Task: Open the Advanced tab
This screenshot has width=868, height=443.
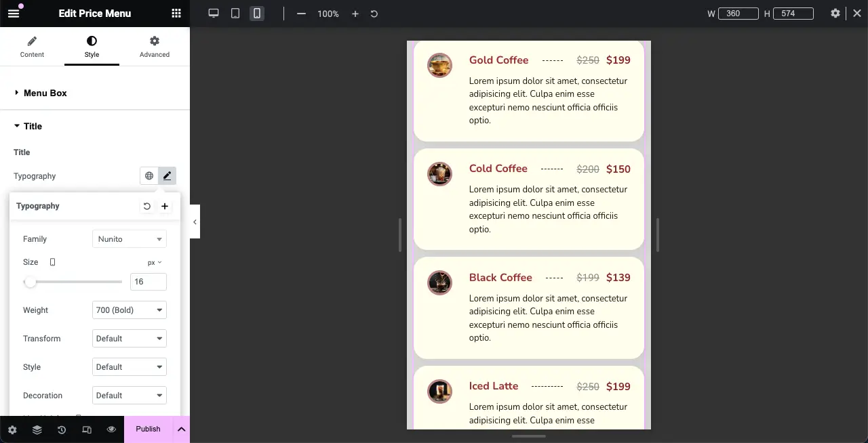Action: (x=155, y=47)
